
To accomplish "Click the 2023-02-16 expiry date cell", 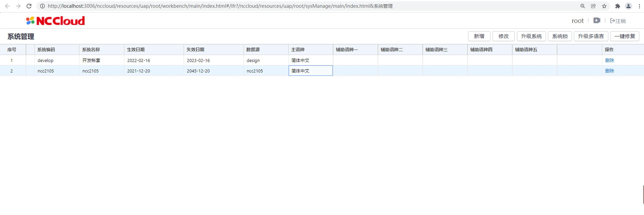I will point(214,60).
